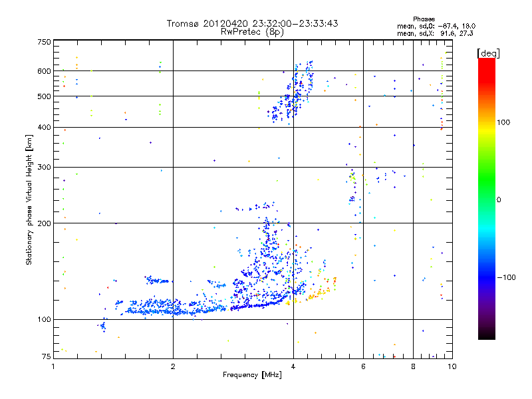The width and height of the screenshot is (532, 399).
Task: Click the y-axis tick label "400"
Action: pos(44,127)
